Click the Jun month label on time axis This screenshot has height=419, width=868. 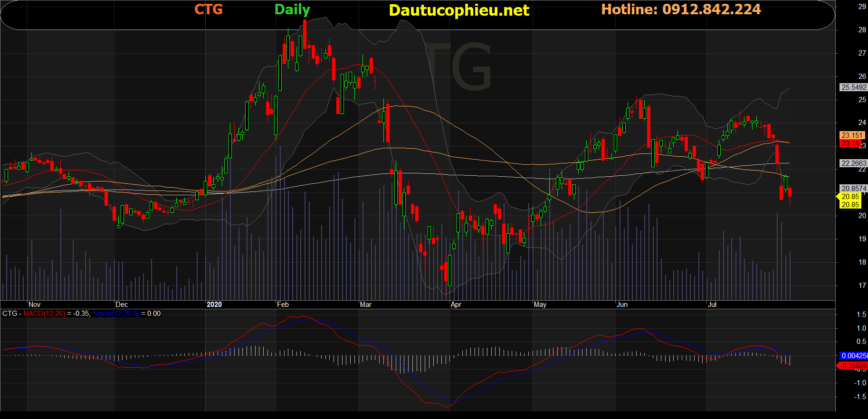(622, 305)
